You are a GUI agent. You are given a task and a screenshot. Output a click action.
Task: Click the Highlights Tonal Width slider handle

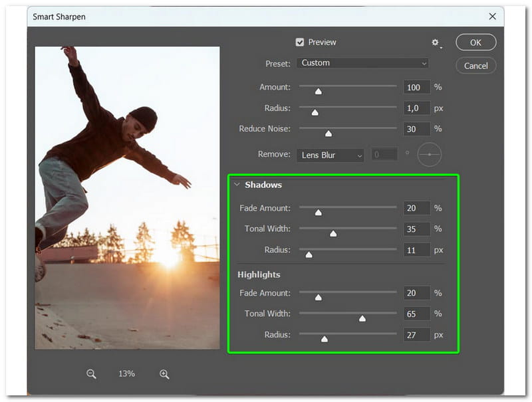[x=362, y=318]
